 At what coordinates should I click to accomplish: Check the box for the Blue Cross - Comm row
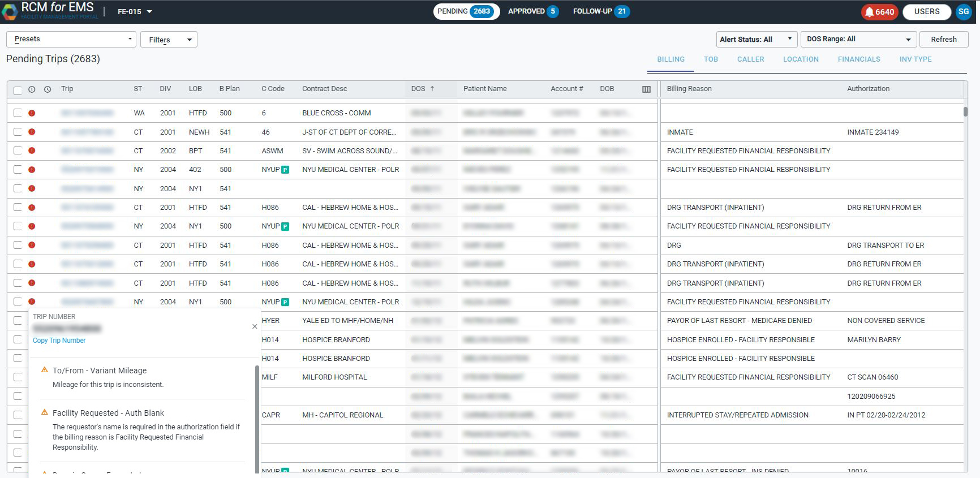pyautogui.click(x=18, y=113)
